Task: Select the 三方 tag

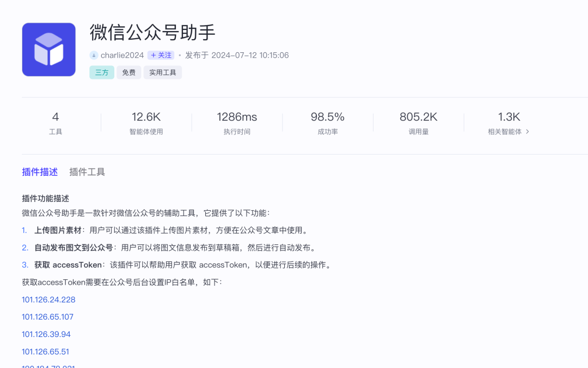Action: (102, 72)
